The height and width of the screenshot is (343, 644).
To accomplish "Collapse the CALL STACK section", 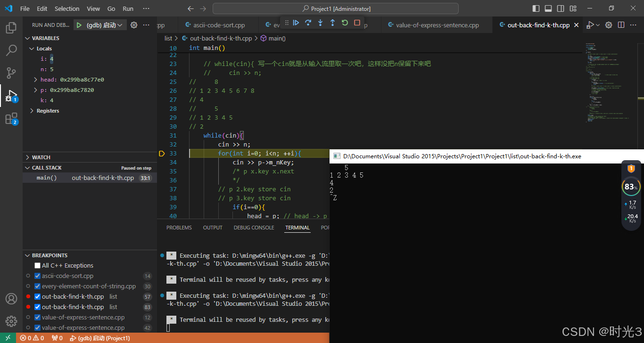I will point(27,168).
